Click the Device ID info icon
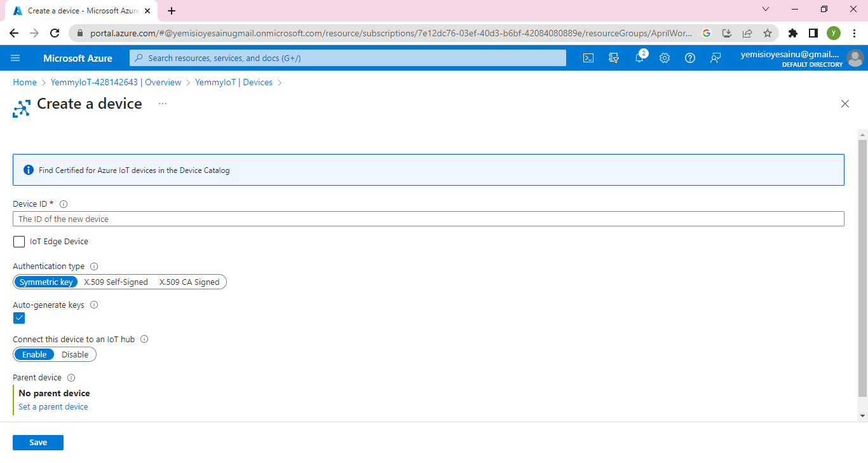The width and height of the screenshot is (868, 463). [x=64, y=204]
